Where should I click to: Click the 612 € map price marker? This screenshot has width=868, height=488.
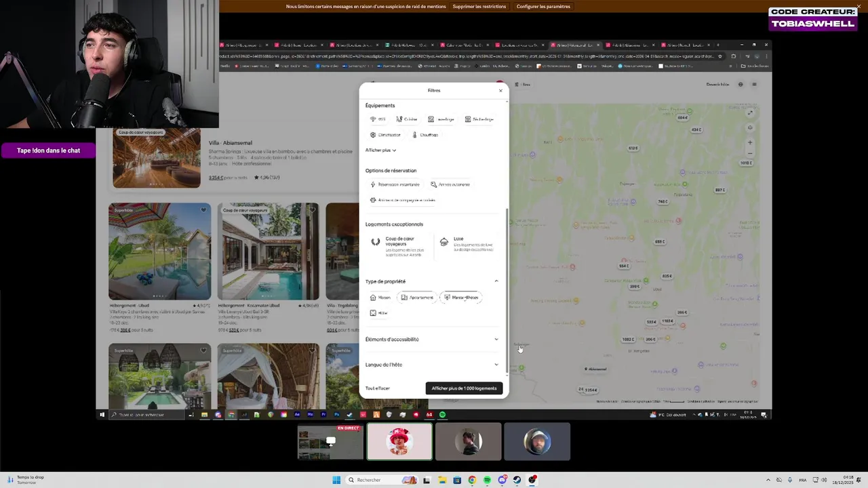tap(633, 148)
